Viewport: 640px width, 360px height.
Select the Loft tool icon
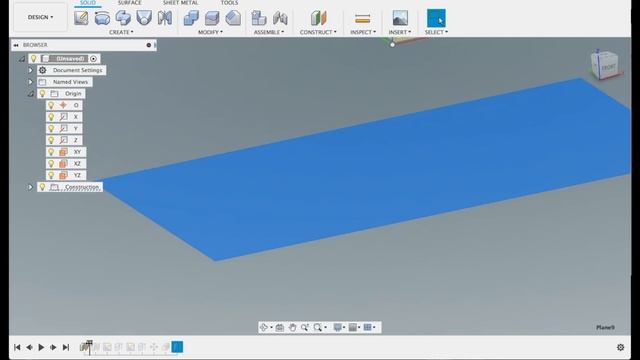[144, 18]
